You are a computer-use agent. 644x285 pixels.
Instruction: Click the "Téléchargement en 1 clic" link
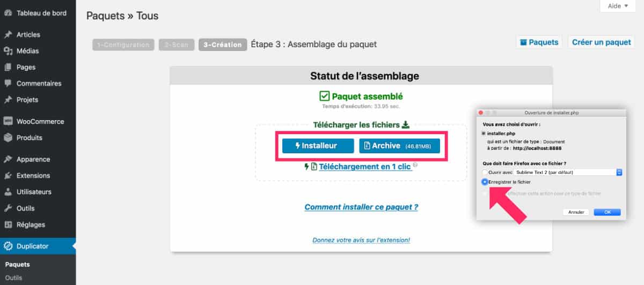(x=365, y=166)
